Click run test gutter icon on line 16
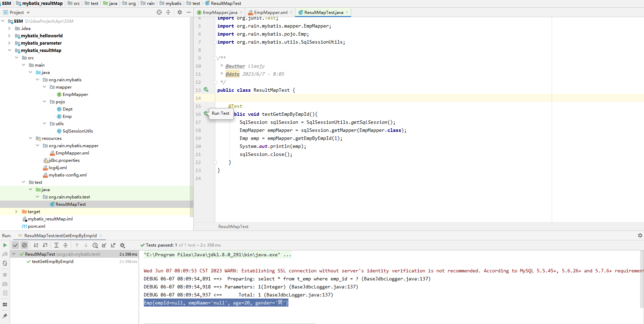Image resolution: width=644 pixels, height=324 pixels. tap(205, 114)
